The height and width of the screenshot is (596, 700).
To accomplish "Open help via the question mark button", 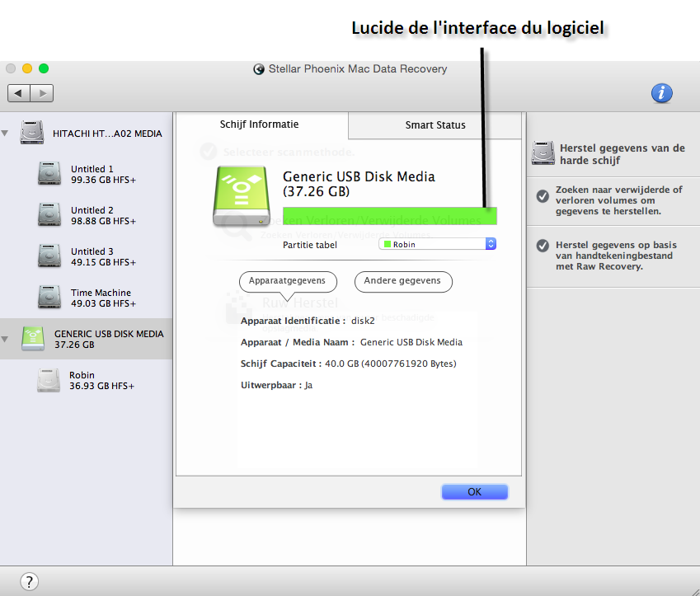I will coord(30,581).
